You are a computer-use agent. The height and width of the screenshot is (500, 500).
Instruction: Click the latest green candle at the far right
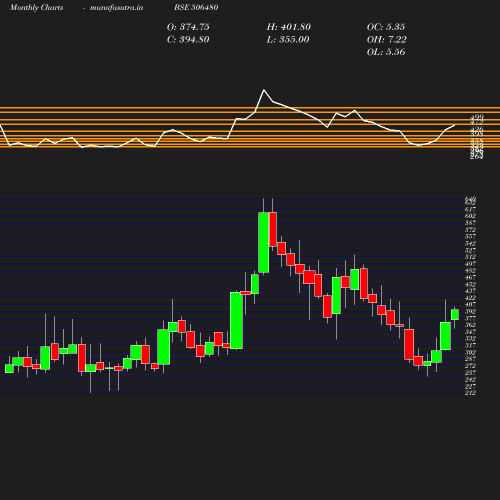[455, 315]
